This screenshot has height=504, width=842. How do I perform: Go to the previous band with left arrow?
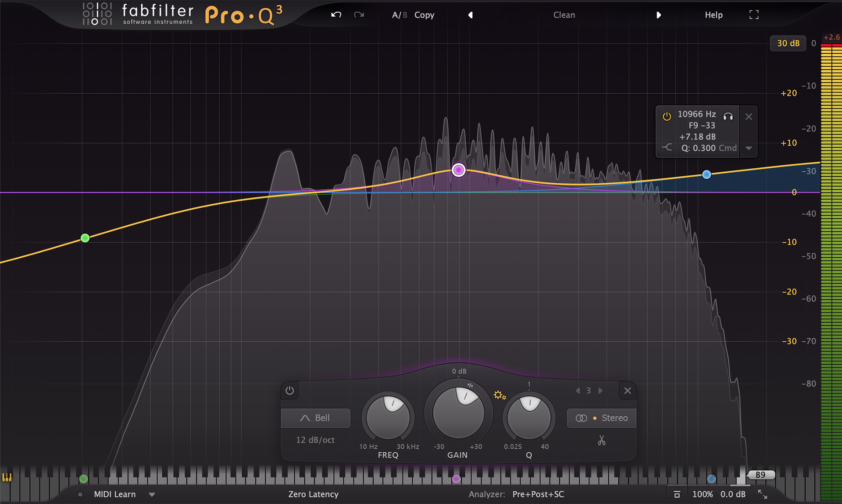click(578, 390)
